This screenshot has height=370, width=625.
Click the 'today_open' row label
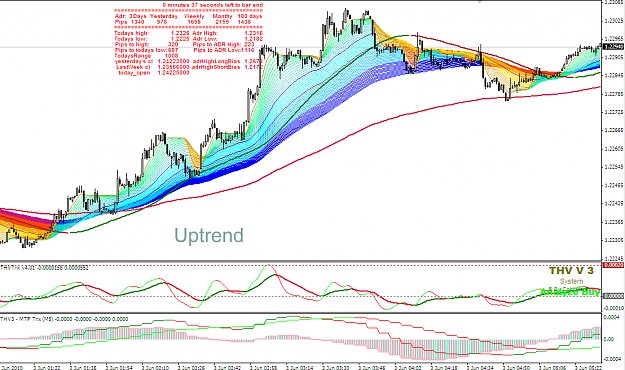click(134, 73)
